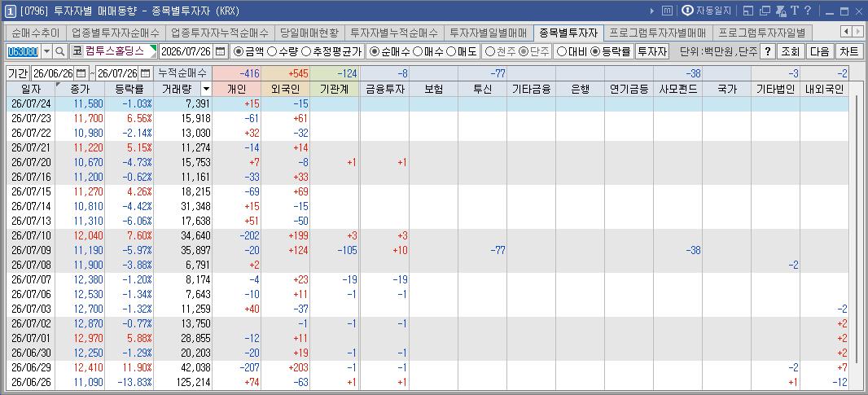The width and height of the screenshot is (868, 395).
Task: Click 다음 next button
Action: 819,51
